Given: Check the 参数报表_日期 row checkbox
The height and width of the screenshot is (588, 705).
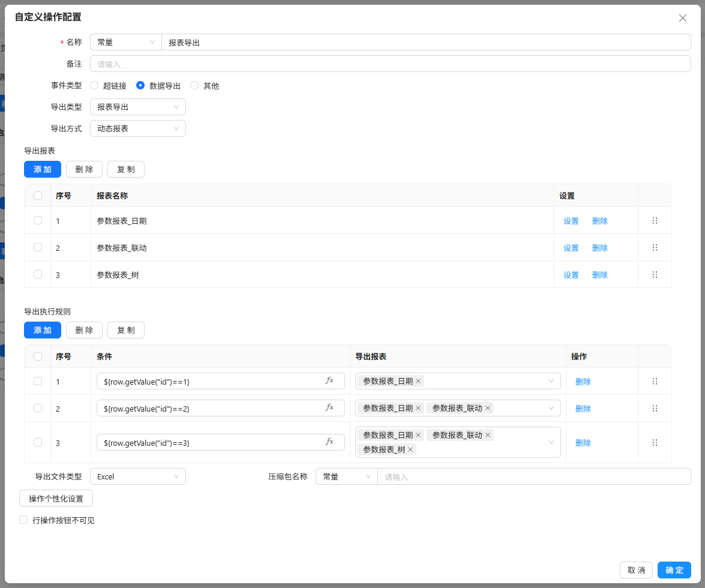Looking at the screenshot, I should point(38,220).
